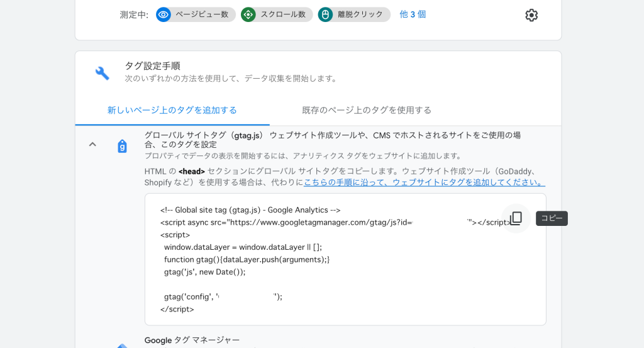Click the page views eye icon
Image resolution: width=644 pixels, height=348 pixels.
[x=164, y=15]
